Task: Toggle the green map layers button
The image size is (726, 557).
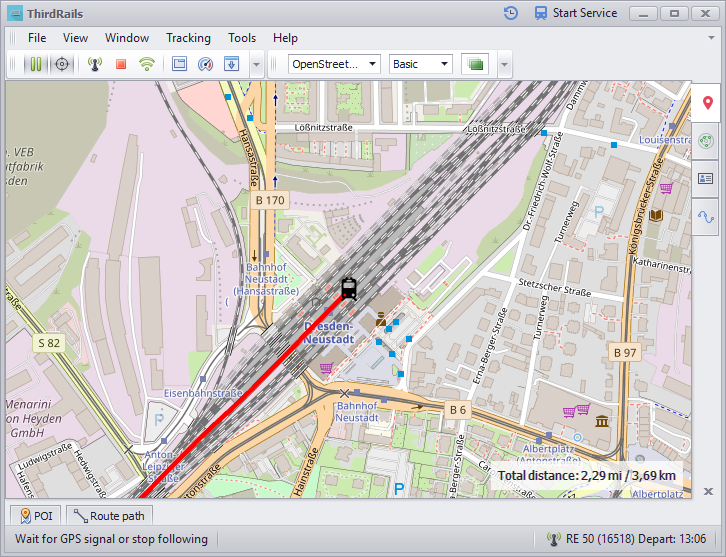Action: (x=475, y=64)
